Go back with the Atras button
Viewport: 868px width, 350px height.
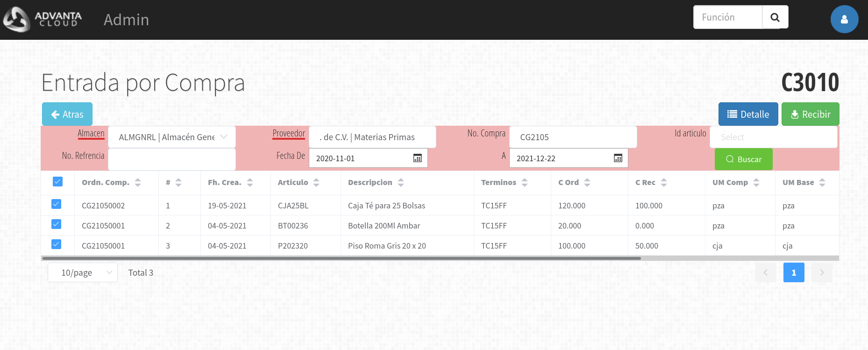click(x=67, y=114)
